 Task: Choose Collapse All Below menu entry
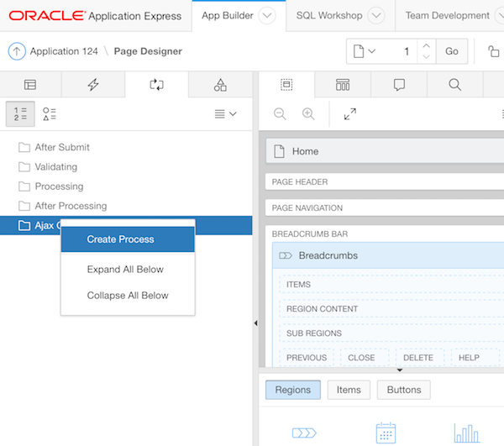point(128,296)
